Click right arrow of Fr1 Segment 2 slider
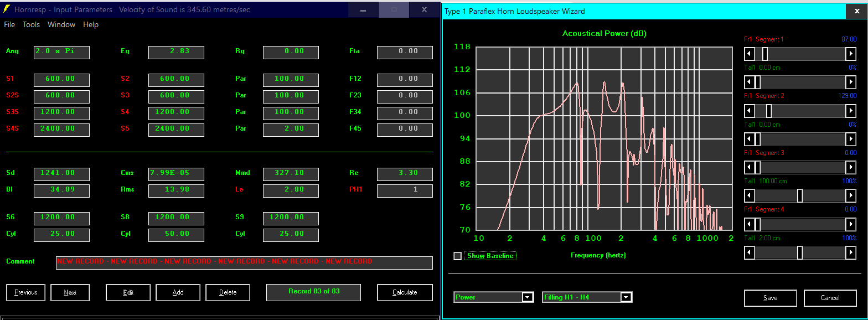Viewport: 868px width, 320px height. click(x=851, y=111)
